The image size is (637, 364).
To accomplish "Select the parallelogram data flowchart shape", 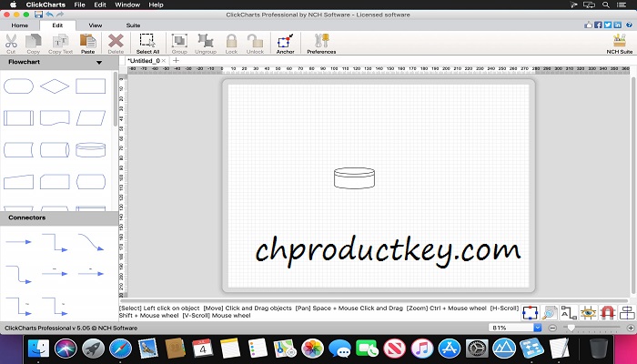I will pos(91,117).
